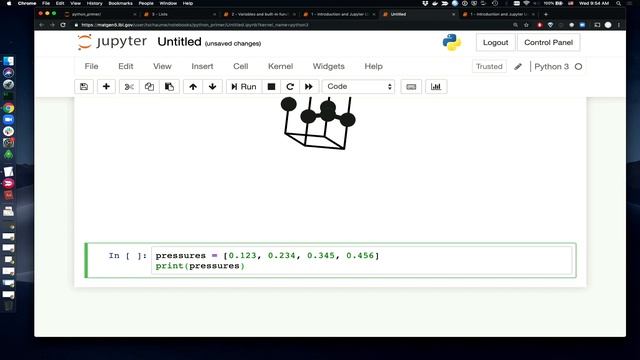Screen dimensions: 640x360
Task: Open the Cell menu
Action: 240,66
